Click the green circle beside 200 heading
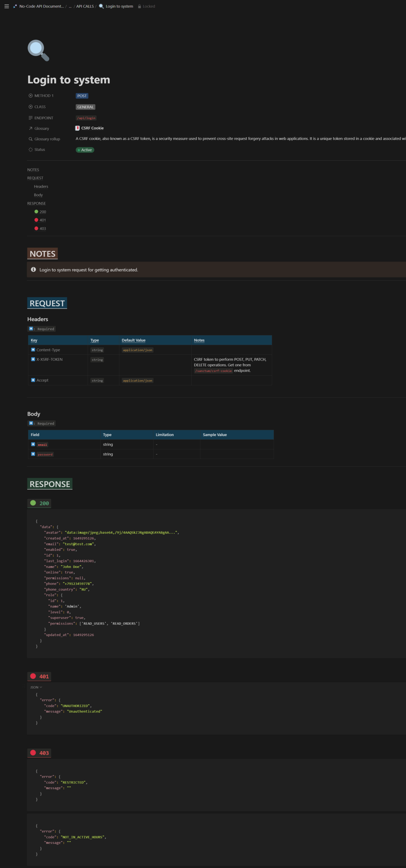 point(33,503)
